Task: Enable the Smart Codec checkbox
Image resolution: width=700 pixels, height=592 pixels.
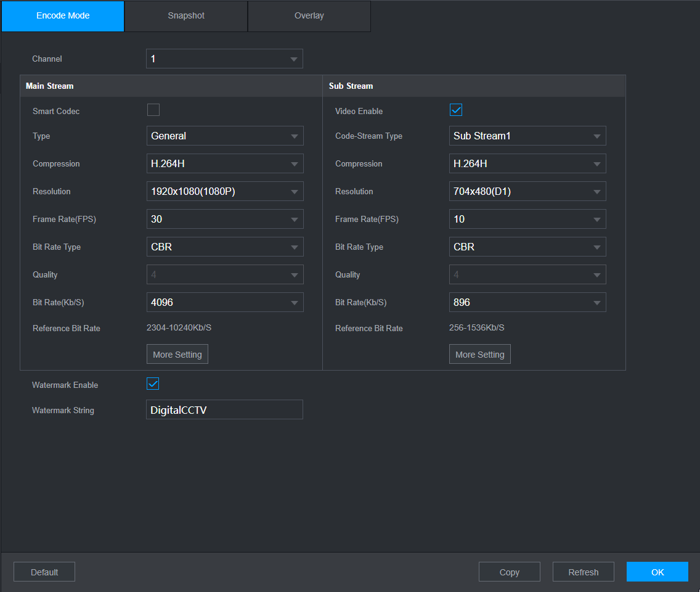Action: [x=153, y=110]
